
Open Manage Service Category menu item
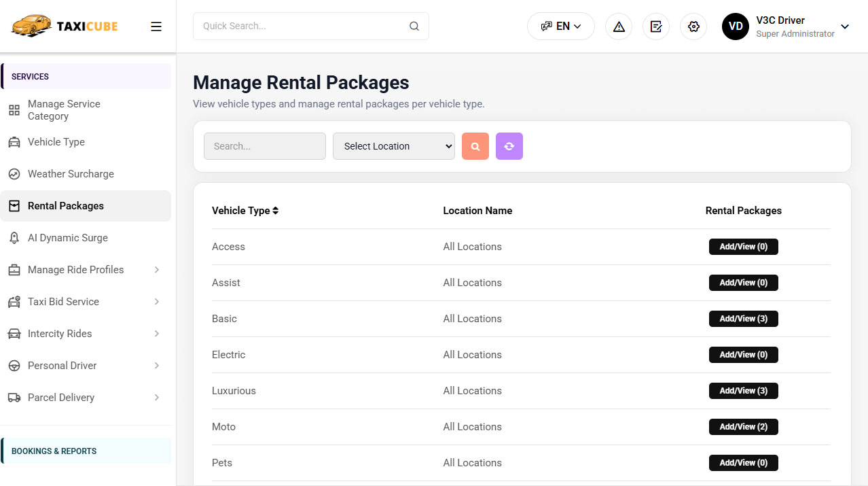click(86, 110)
